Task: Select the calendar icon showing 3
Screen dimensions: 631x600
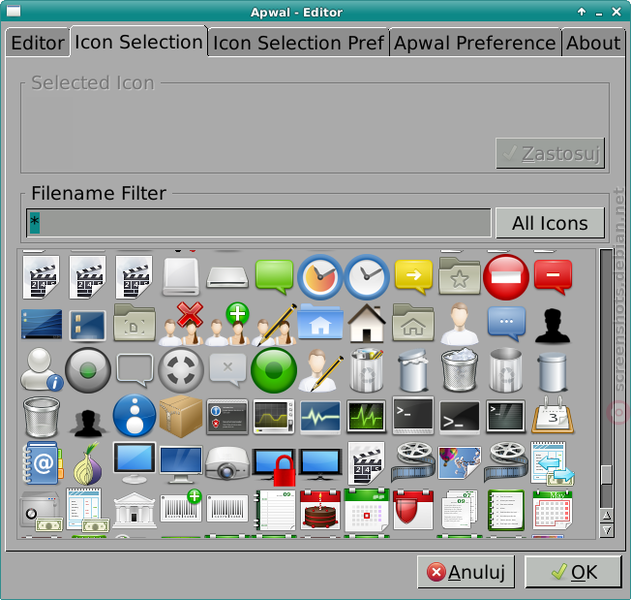Action: (x=553, y=416)
